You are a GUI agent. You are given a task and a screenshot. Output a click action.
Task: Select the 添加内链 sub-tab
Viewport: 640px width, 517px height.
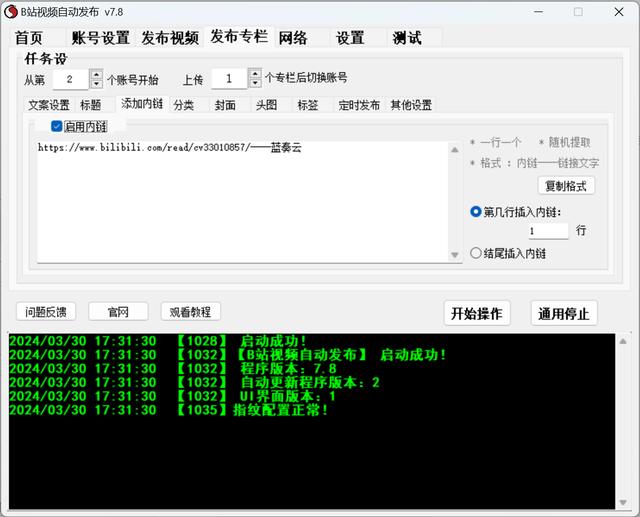click(x=142, y=104)
